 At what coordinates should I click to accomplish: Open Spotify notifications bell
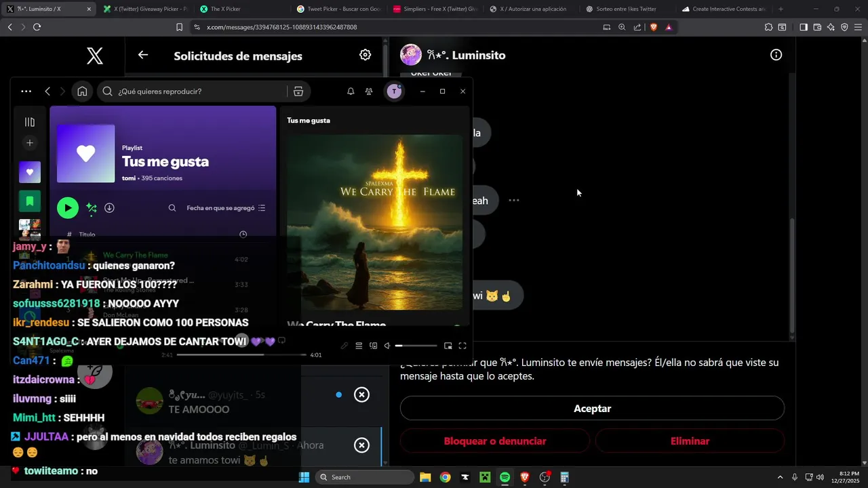pos(351,91)
